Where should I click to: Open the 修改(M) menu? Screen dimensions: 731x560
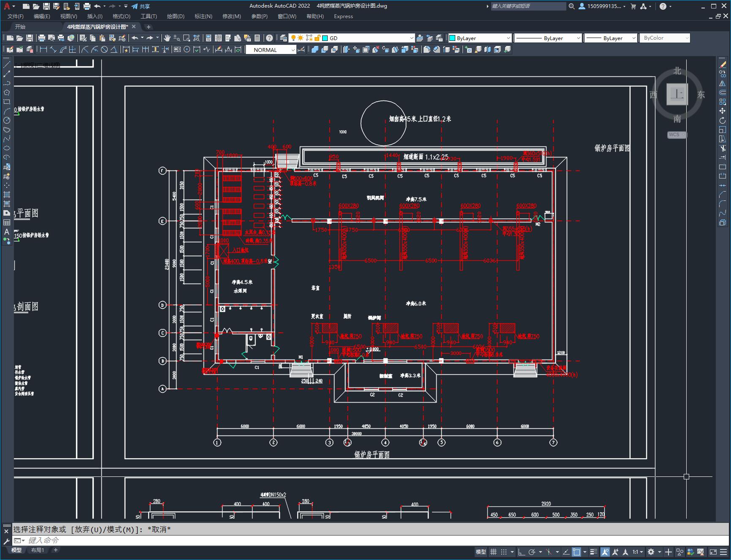231,16
